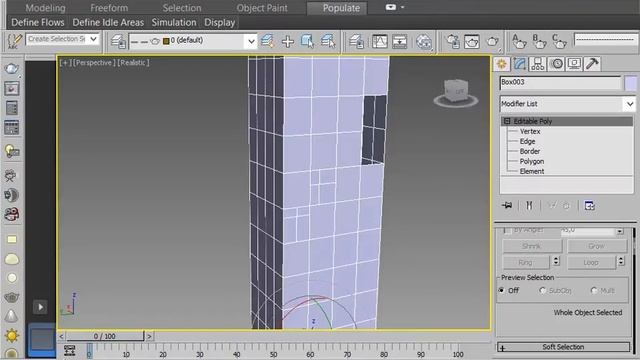The image size is (640, 360).
Task: Open the Manage Layers icon
Action: [118, 41]
